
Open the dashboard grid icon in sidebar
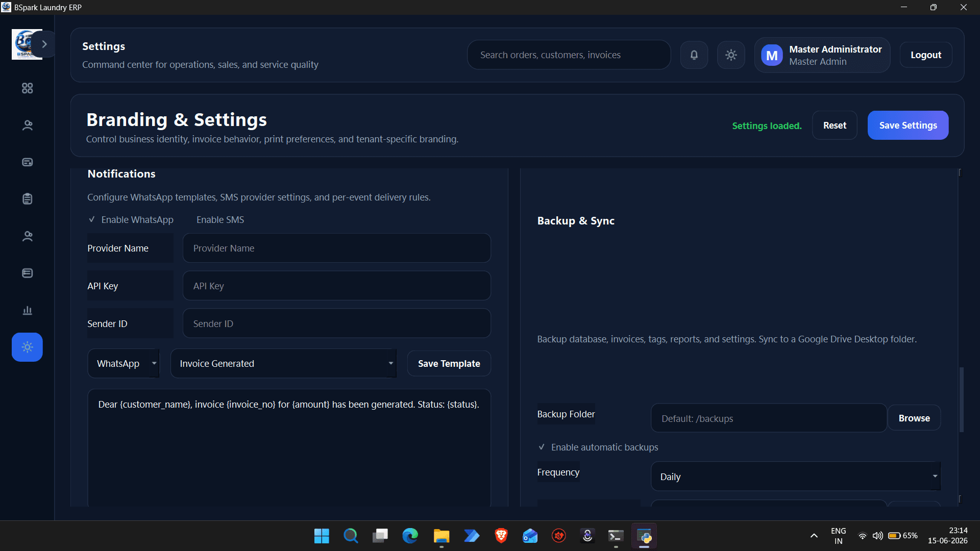coord(27,88)
